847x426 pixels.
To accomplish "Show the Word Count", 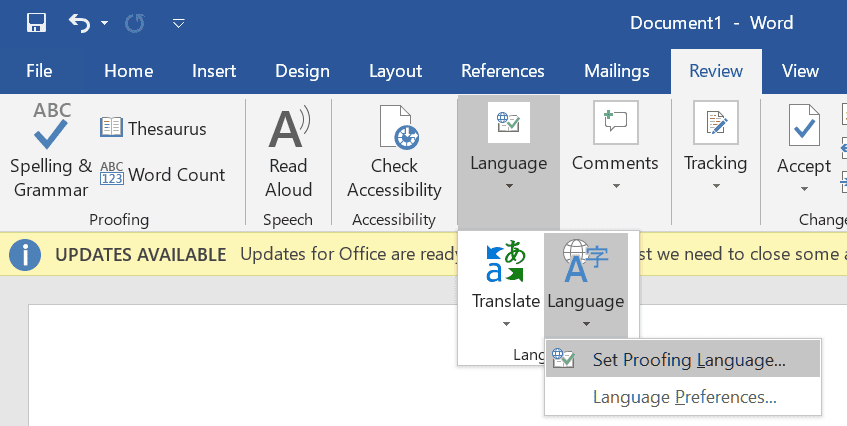I will (x=163, y=174).
